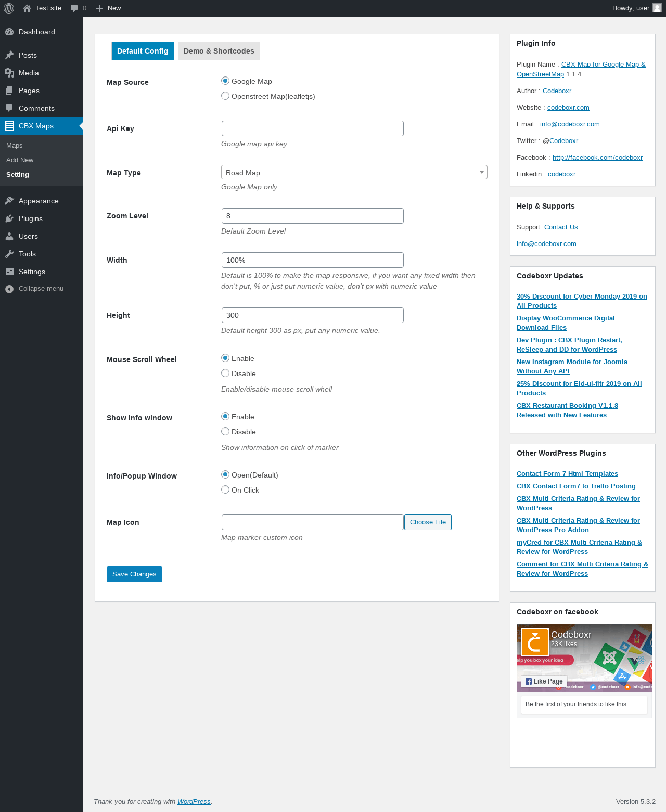Click the home icon next to Test site

pos(27,8)
